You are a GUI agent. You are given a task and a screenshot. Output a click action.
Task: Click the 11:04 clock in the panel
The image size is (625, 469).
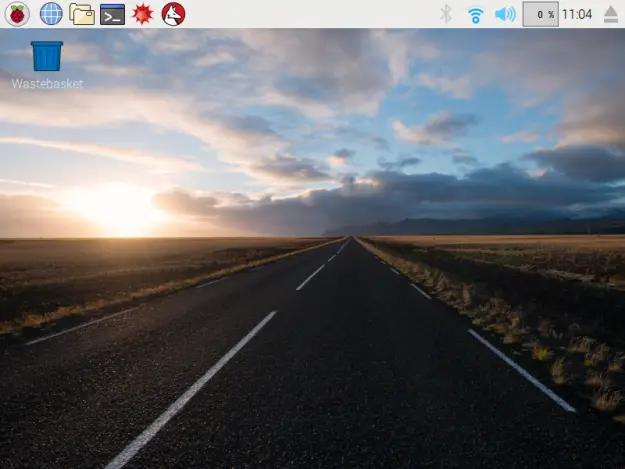point(577,15)
